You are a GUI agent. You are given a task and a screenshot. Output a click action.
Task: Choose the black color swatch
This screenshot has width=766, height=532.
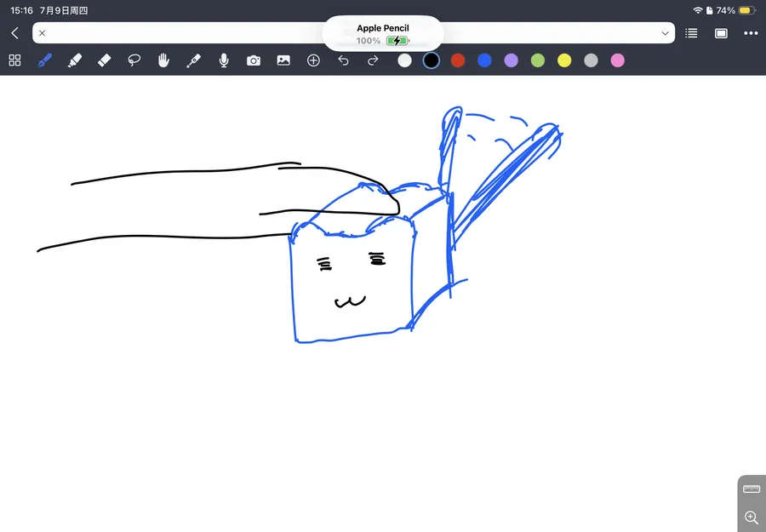click(431, 60)
